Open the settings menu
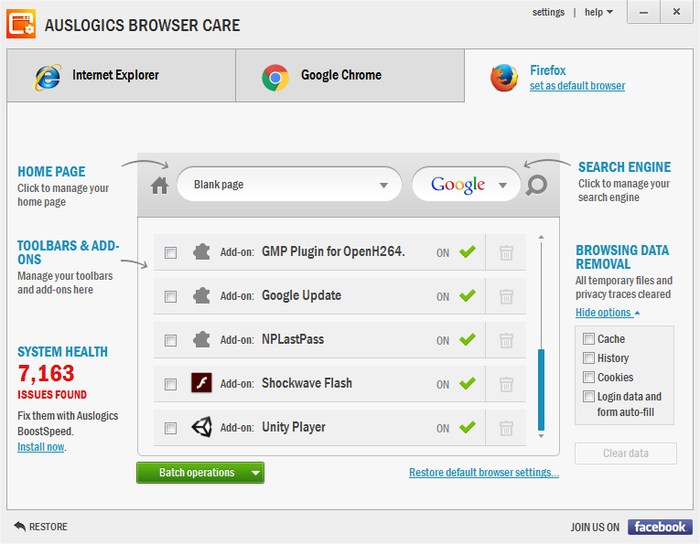This screenshot has height=544, width=700. [548, 12]
